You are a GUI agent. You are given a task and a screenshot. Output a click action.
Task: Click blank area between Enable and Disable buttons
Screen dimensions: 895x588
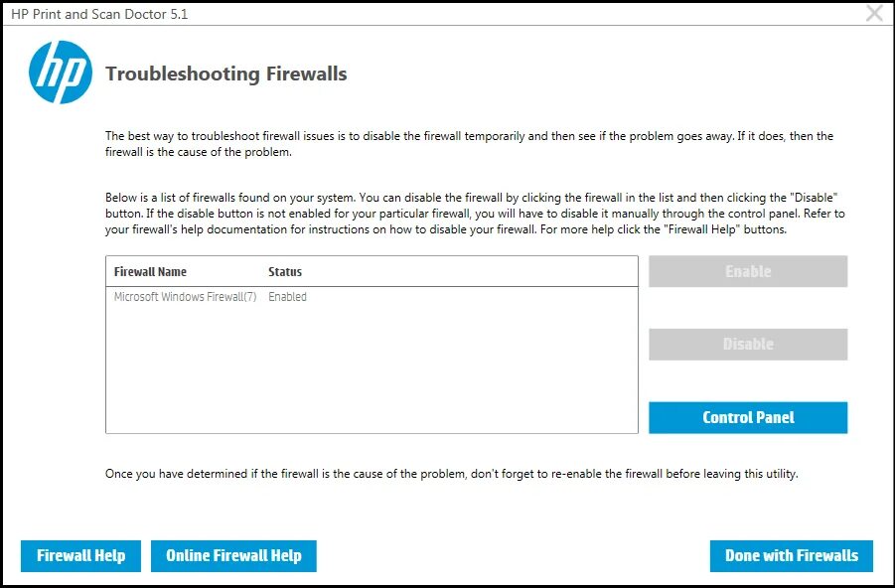tap(748, 308)
